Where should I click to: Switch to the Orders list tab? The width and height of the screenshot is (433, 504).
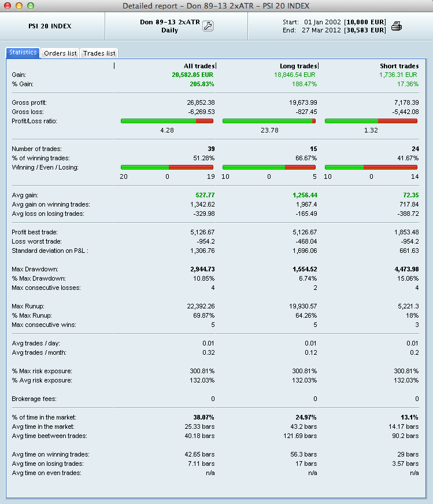pyautogui.click(x=60, y=53)
